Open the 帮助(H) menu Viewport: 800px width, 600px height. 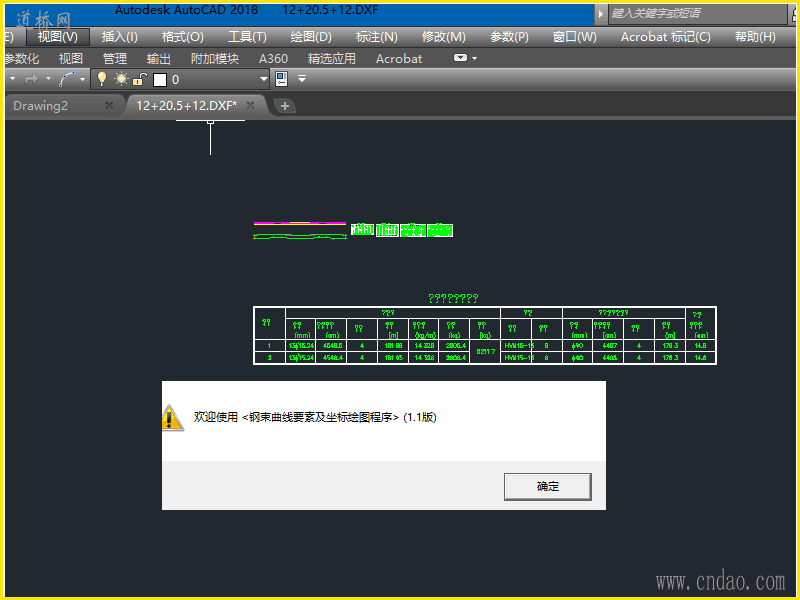tap(755, 37)
